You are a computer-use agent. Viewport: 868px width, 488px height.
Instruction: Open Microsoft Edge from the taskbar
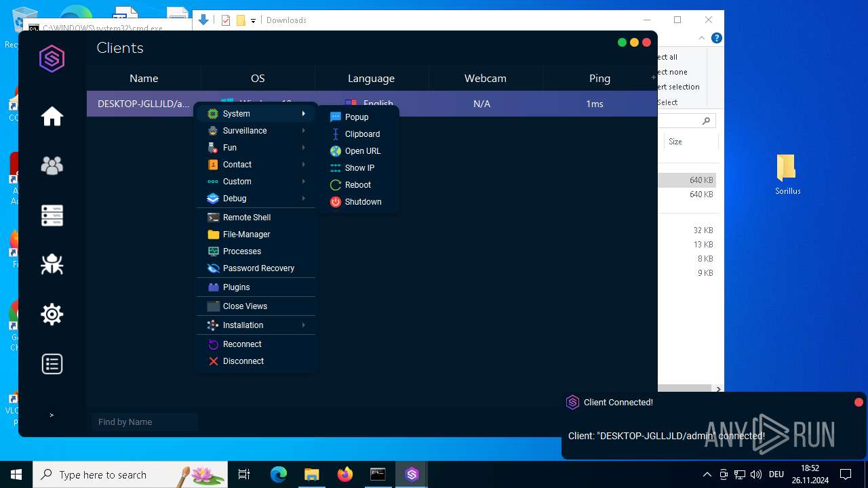[x=279, y=474]
